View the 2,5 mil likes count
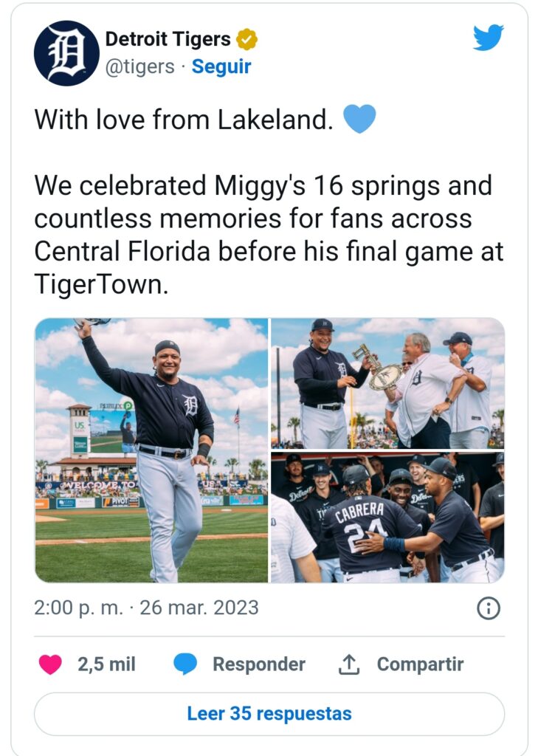The width and height of the screenshot is (538, 756). 106,664
